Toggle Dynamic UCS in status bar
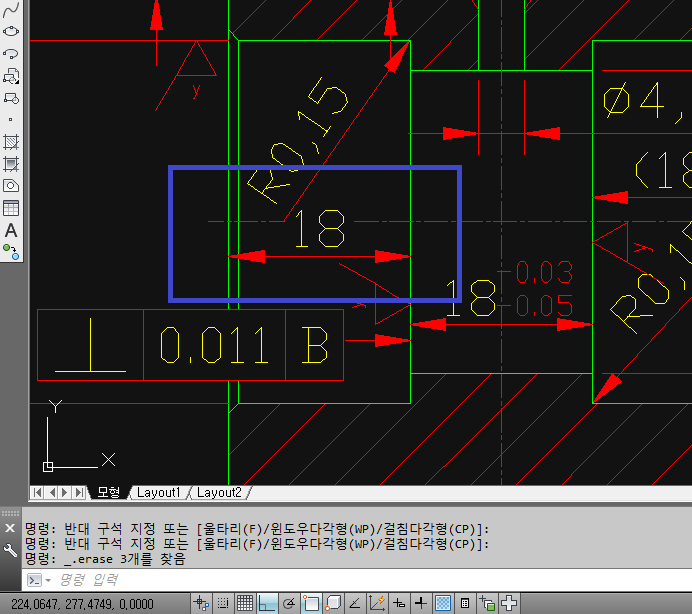The height and width of the screenshot is (614, 692). [x=377, y=603]
